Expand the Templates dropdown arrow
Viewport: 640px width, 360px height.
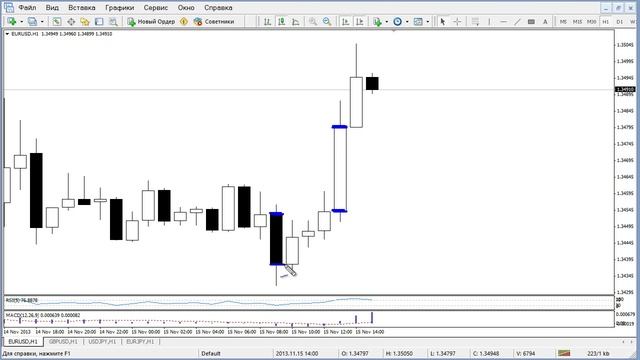pyautogui.click(x=427, y=22)
